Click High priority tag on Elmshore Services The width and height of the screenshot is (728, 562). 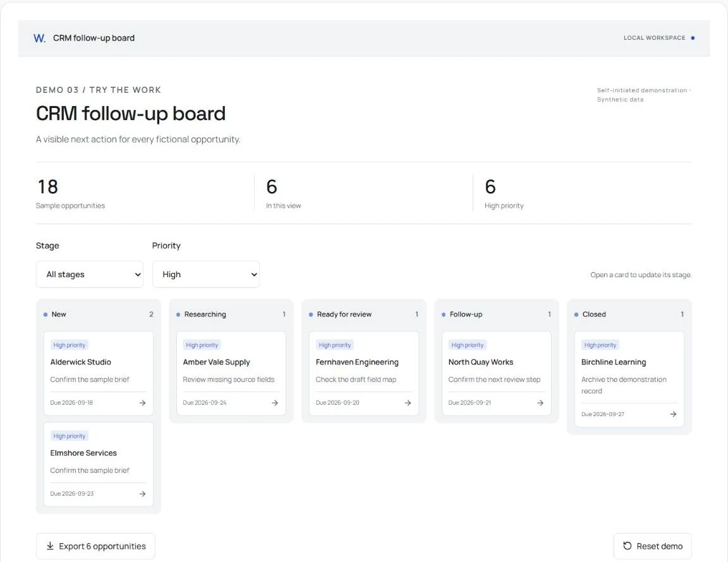[x=69, y=436]
